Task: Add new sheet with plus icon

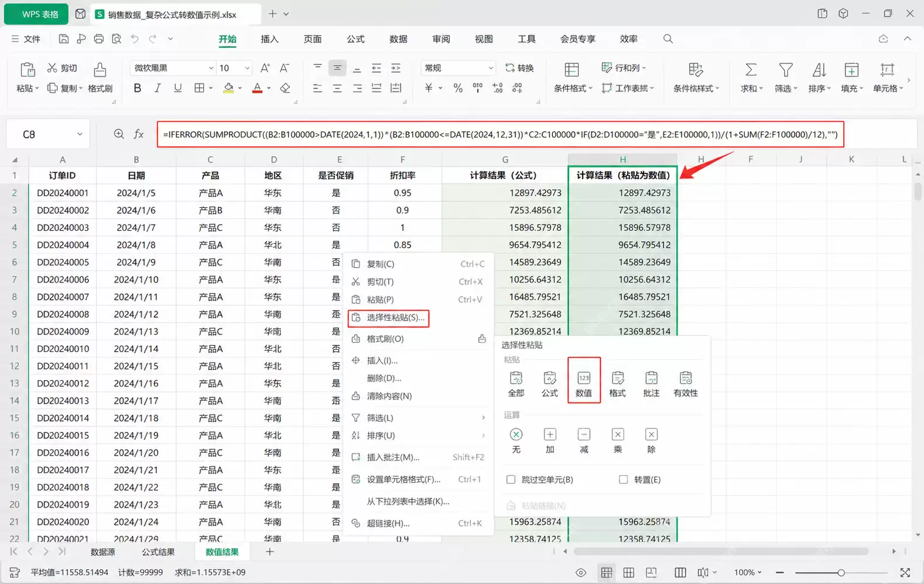Action: (x=269, y=552)
